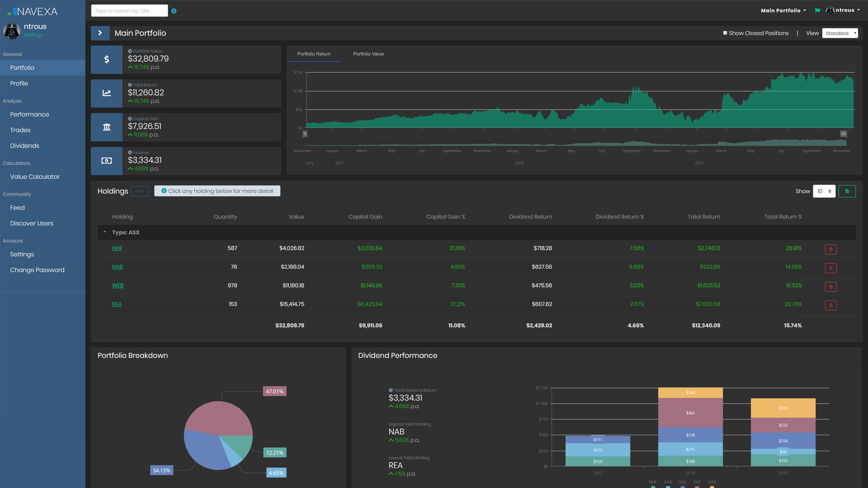Open the View Standard dropdown
This screenshot has width=868, height=488.
(840, 33)
